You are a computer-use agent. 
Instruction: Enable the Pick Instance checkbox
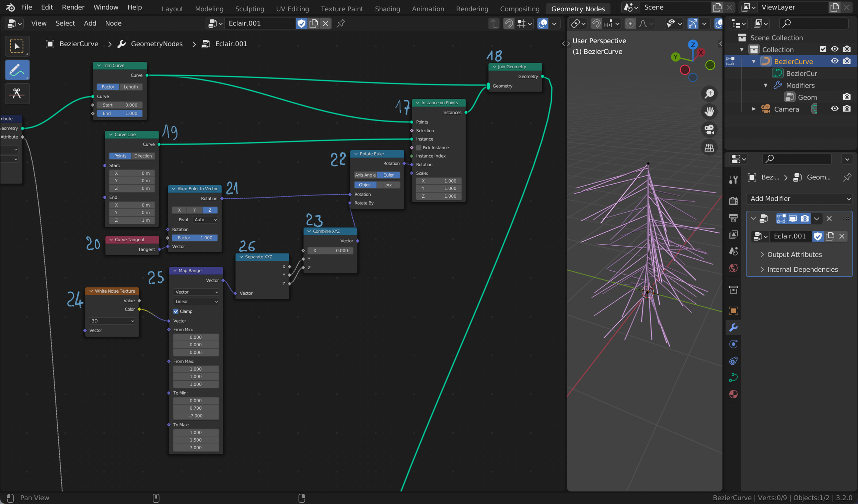[x=419, y=148]
